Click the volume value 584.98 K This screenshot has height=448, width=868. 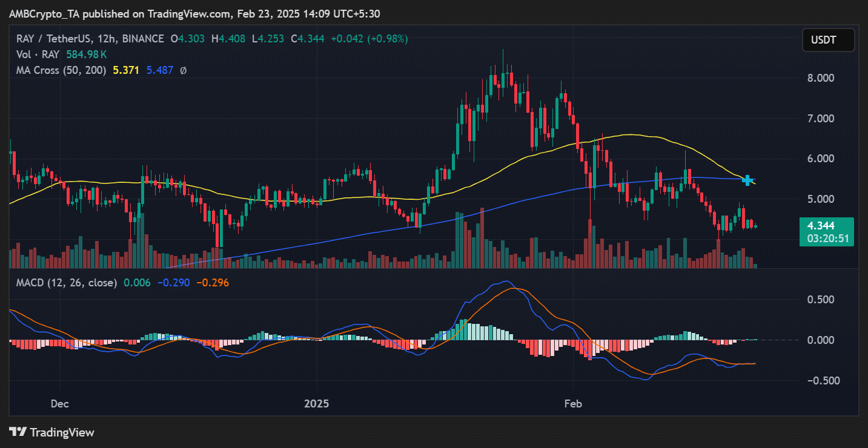tap(87, 54)
